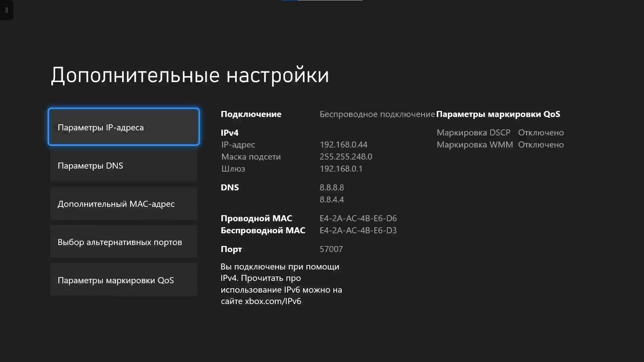The width and height of the screenshot is (644, 362).
Task: Click the port number 57007
Action: point(331,249)
